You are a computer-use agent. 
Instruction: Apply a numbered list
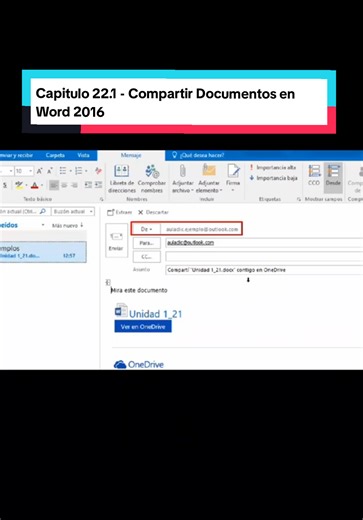coord(78,171)
